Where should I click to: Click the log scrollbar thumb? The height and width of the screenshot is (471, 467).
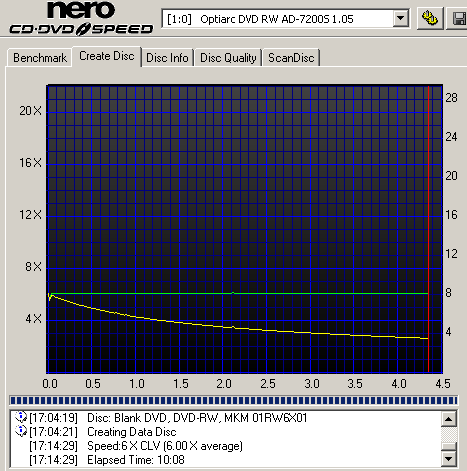[x=449, y=447]
